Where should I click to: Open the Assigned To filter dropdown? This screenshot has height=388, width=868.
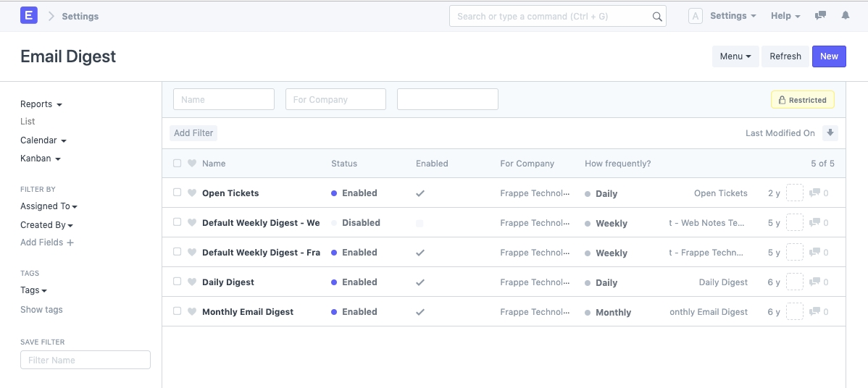[x=49, y=206]
